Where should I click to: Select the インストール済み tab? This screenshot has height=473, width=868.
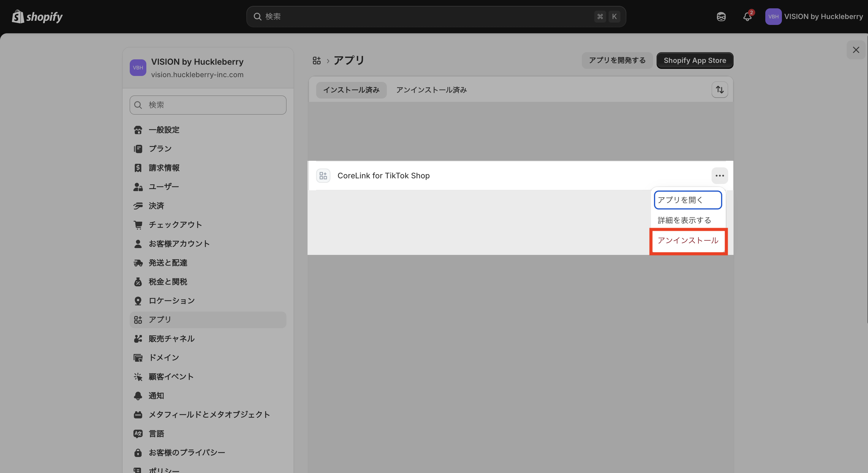click(x=351, y=90)
